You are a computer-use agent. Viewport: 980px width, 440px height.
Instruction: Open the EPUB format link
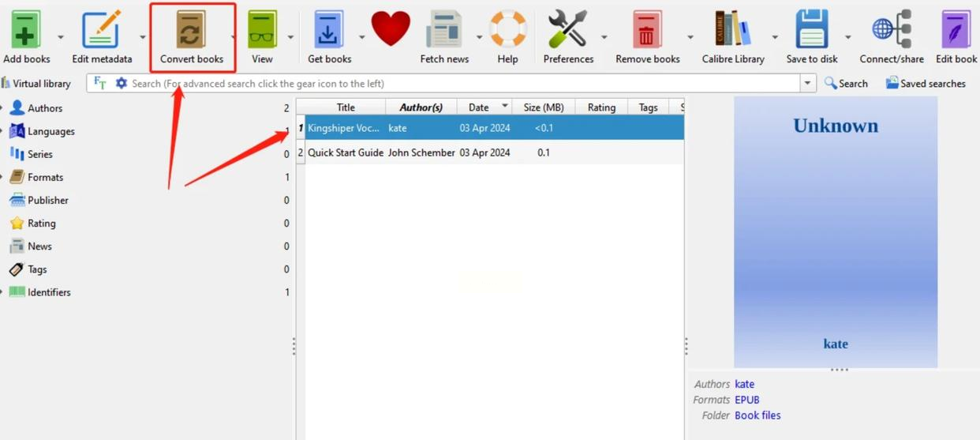(x=746, y=400)
